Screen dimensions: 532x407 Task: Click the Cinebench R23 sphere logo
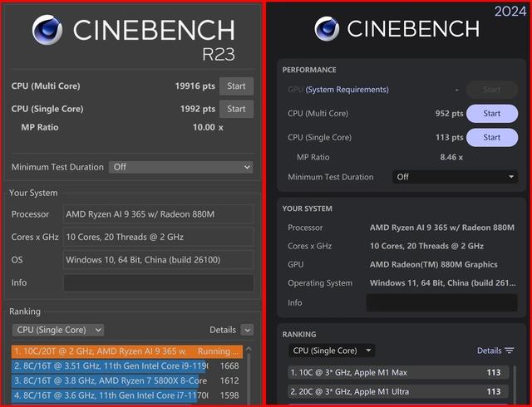coord(47,30)
